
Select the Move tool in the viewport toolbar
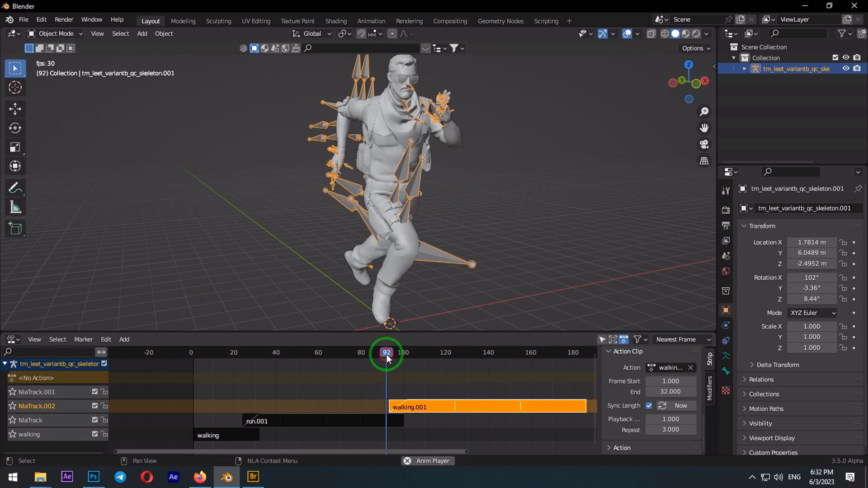tap(15, 108)
